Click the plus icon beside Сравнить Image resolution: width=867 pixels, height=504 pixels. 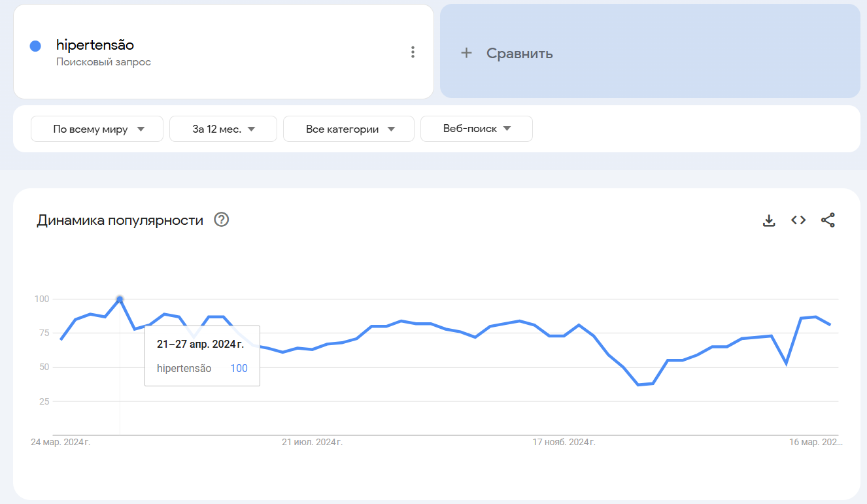(x=466, y=53)
